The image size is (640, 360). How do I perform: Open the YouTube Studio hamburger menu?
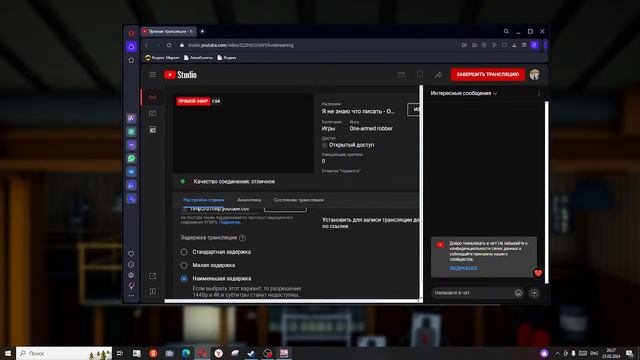[152, 75]
